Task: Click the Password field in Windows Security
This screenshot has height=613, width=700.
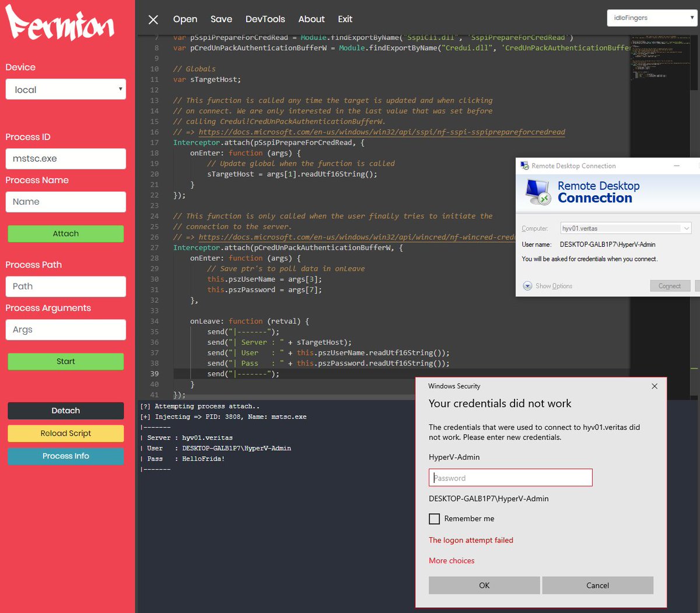Action: (x=510, y=478)
